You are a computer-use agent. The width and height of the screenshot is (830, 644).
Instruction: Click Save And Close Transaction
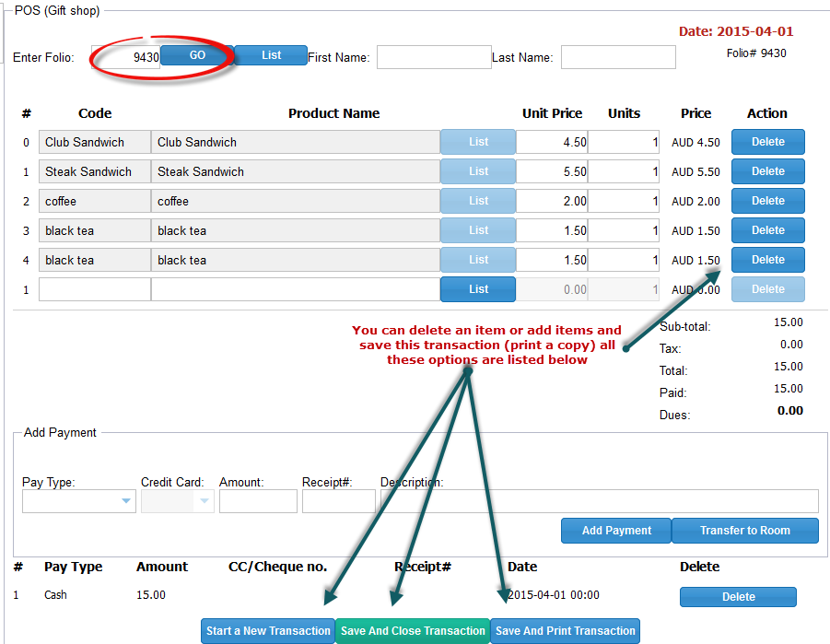tap(413, 631)
